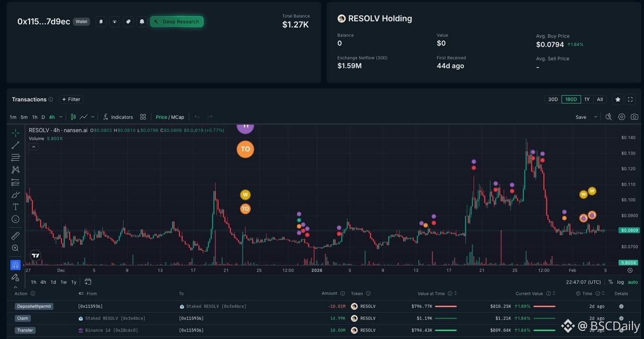Add a transaction Filter
This screenshot has width=644, height=339.
(x=71, y=99)
